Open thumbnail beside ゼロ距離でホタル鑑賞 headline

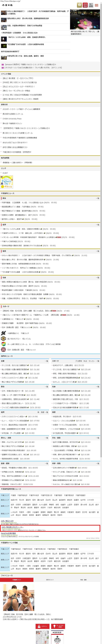coord(4,46)
